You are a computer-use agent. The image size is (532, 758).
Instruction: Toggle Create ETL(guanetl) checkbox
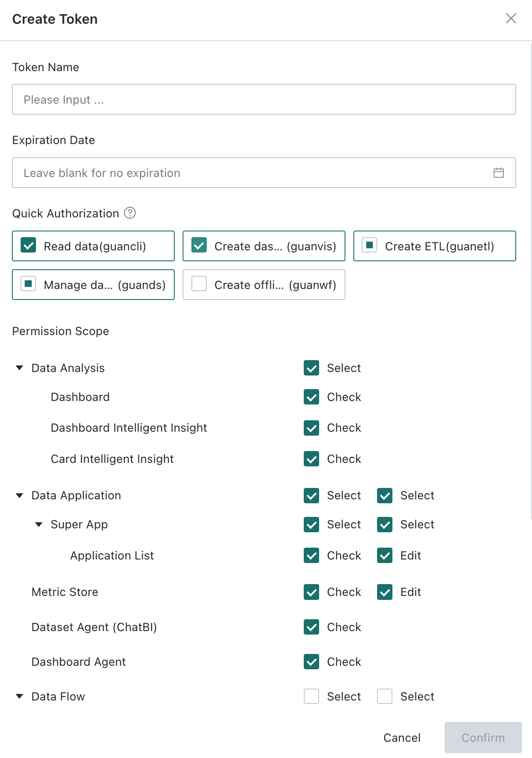(370, 245)
